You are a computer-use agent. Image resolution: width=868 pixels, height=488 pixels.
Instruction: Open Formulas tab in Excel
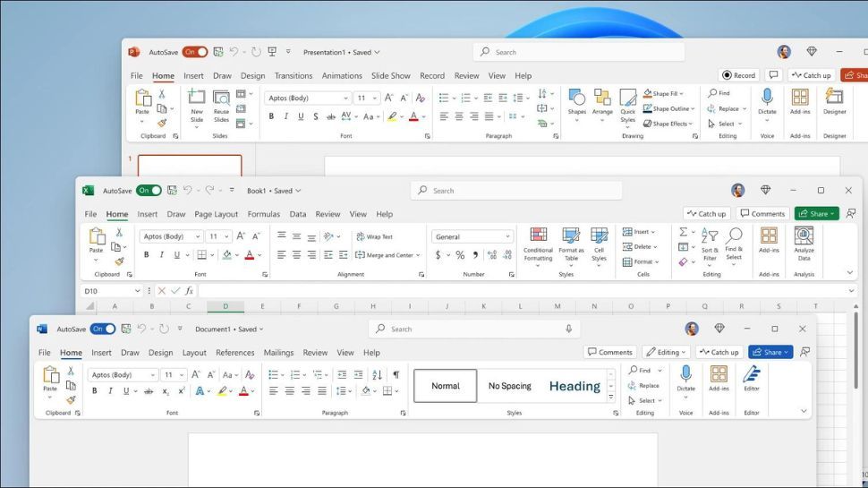coord(263,214)
